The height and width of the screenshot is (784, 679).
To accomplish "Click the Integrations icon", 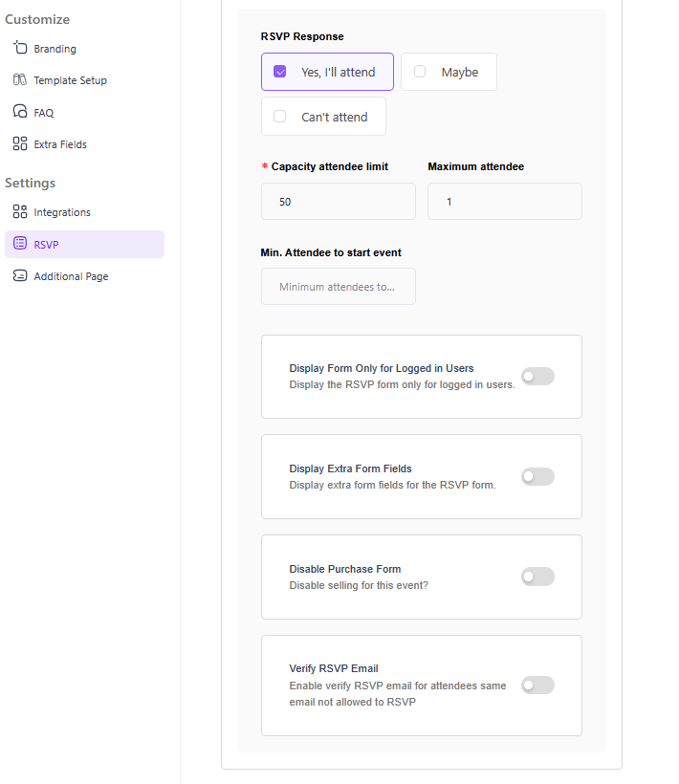I will pyautogui.click(x=19, y=212).
